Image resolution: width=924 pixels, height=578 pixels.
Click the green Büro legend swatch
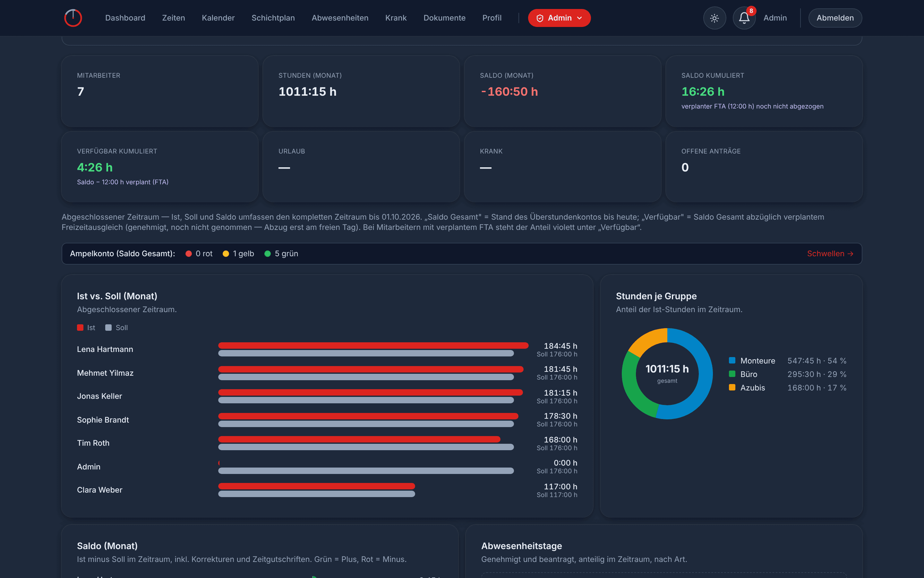[x=732, y=373]
